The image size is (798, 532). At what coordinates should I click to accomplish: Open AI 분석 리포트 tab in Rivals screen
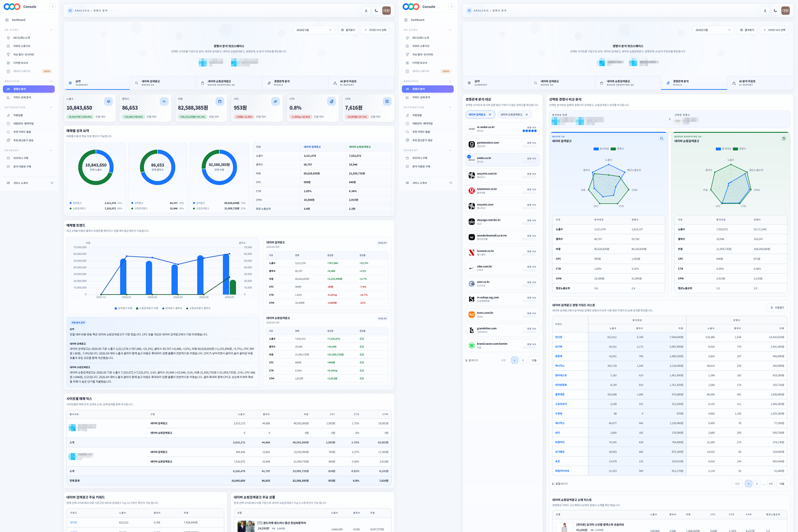pos(760,83)
